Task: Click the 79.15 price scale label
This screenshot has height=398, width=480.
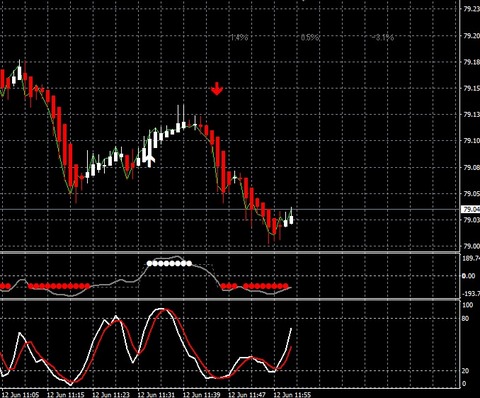Action: (471, 88)
